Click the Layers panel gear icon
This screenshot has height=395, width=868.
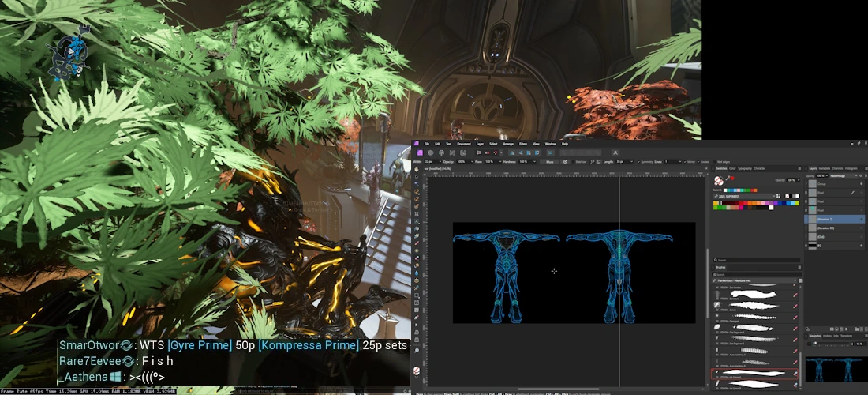pos(861,175)
